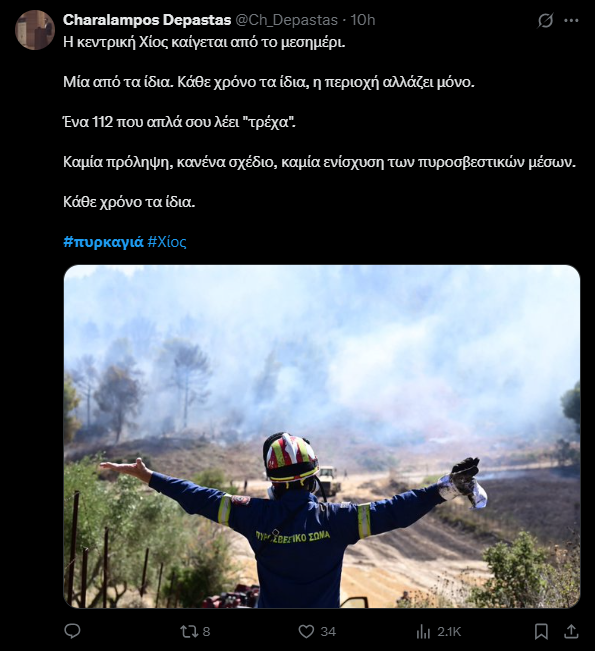Click the repost count 8
Viewport: 595px width, 651px height.
pyautogui.click(x=206, y=632)
